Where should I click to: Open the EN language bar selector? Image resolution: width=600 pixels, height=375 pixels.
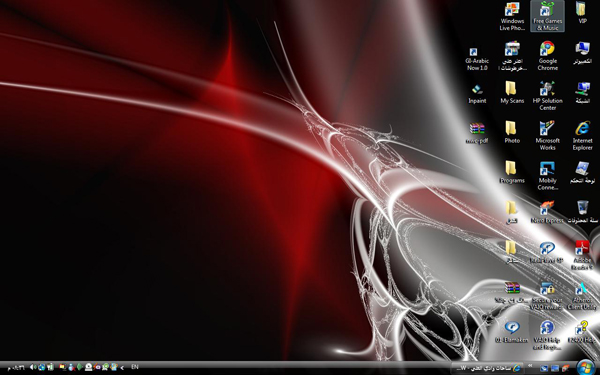click(x=135, y=367)
